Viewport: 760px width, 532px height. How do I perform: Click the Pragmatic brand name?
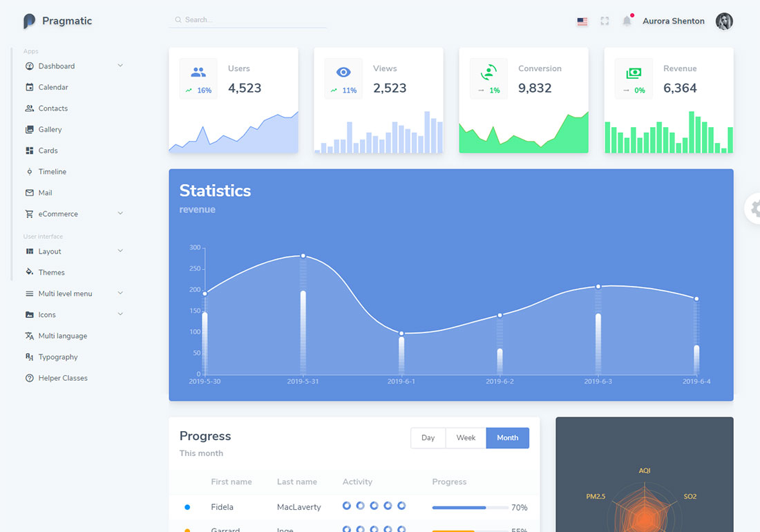pyautogui.click(x=67, y=21)
